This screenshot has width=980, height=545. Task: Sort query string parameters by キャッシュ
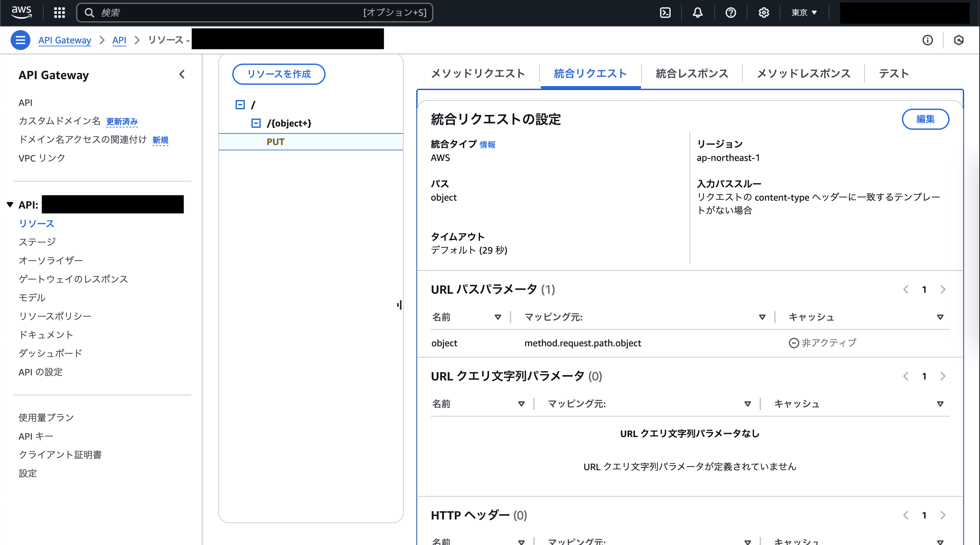(940, 404)
